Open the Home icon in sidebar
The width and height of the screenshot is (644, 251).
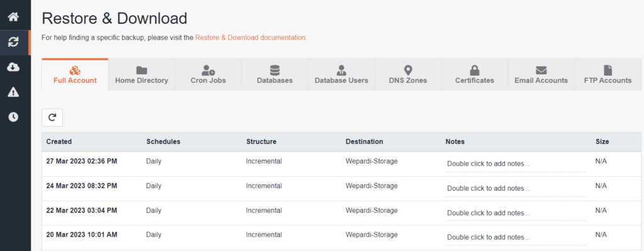tap(14, 17)
